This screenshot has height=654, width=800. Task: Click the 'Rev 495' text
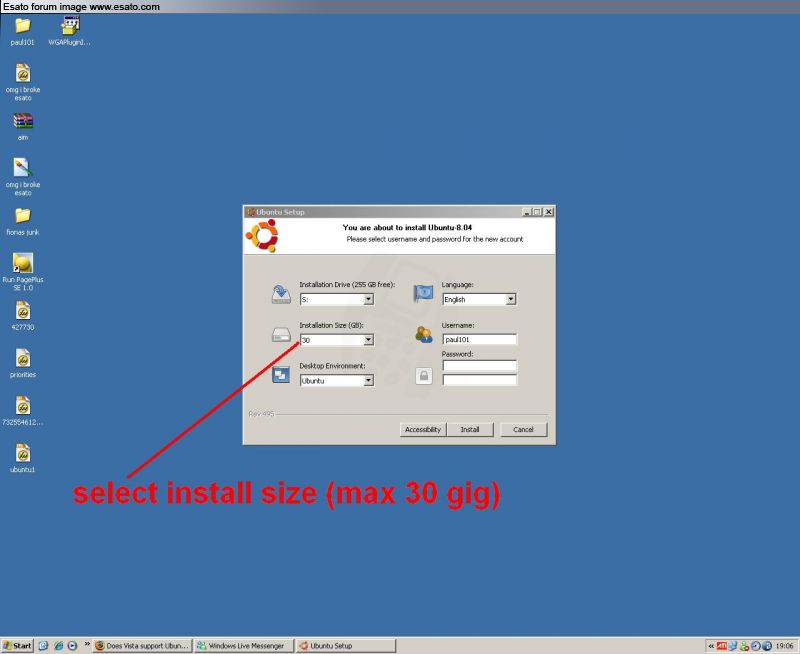click(x=261, y=414)
